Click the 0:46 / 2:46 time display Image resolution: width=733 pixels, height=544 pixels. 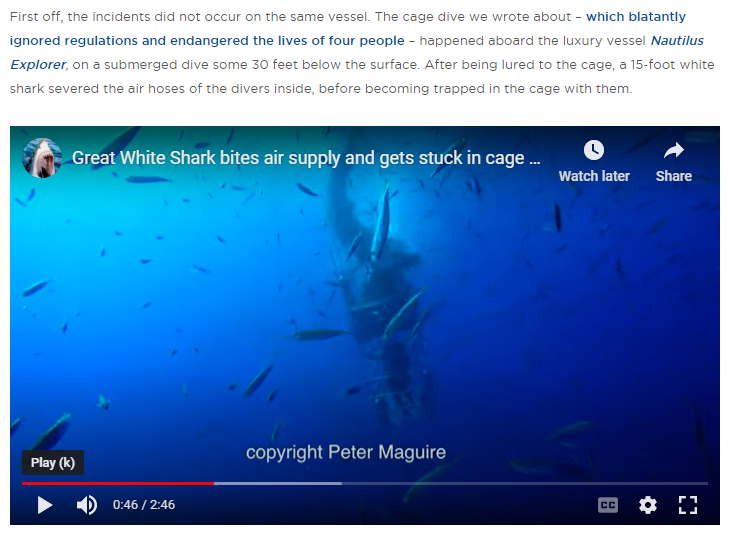(144, 505)
